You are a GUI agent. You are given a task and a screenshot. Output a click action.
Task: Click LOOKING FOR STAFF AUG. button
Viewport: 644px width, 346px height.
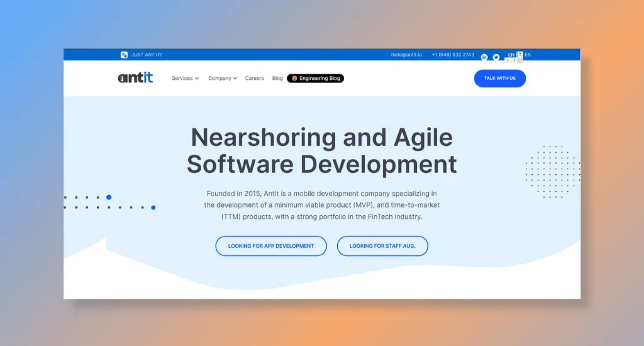pyautogui.click(x=382, y=246)
